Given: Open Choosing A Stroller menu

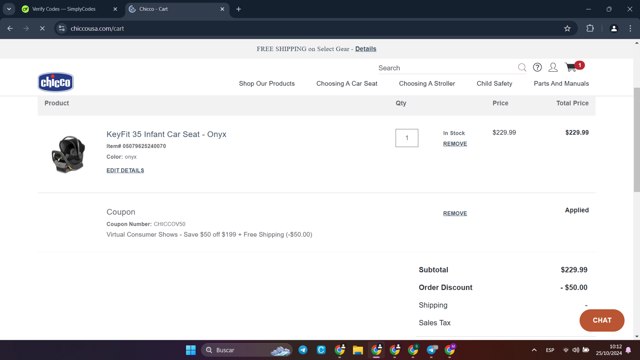Looking at the screenshot, I should pos(427,83).
